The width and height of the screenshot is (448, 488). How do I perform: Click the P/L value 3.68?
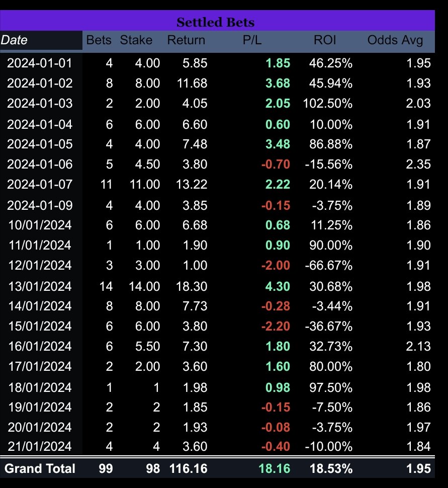278,83
